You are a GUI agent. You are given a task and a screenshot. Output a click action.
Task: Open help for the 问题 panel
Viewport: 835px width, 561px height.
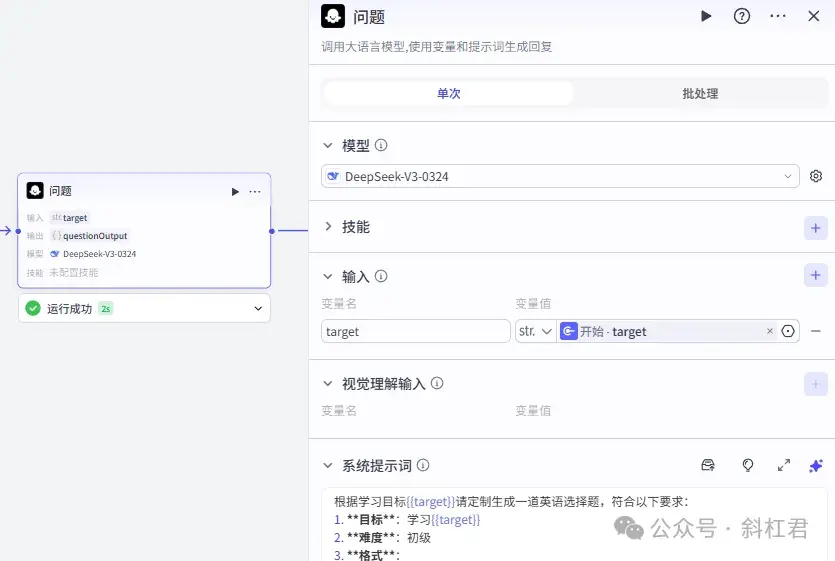pos(741,16)
